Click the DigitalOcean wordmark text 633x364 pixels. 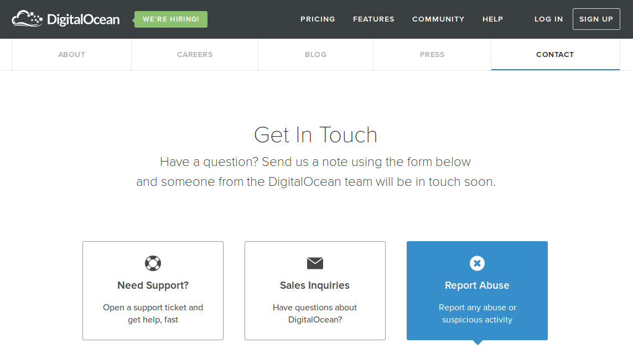coord(83,19)
